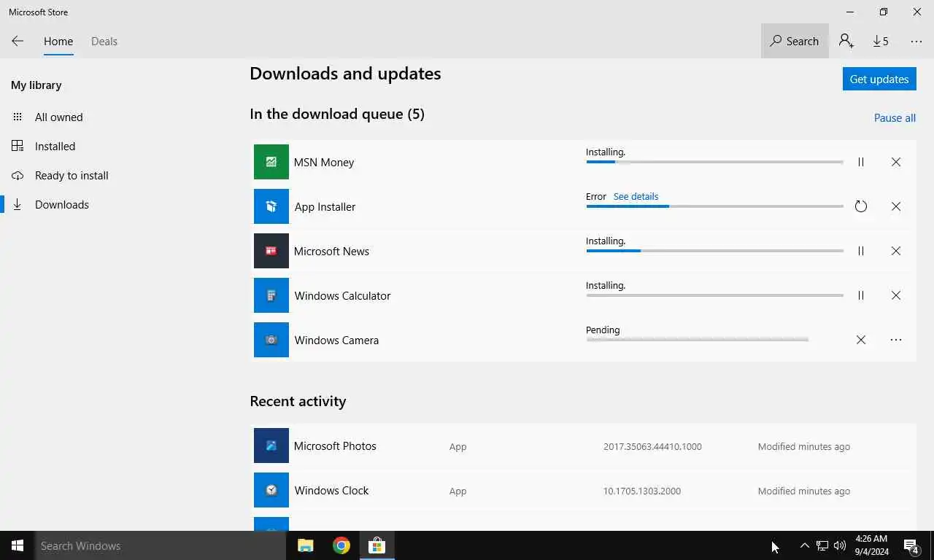Open the account sign-in icon
The width and height of the screenshot is (934, 560).
[846, 42]
